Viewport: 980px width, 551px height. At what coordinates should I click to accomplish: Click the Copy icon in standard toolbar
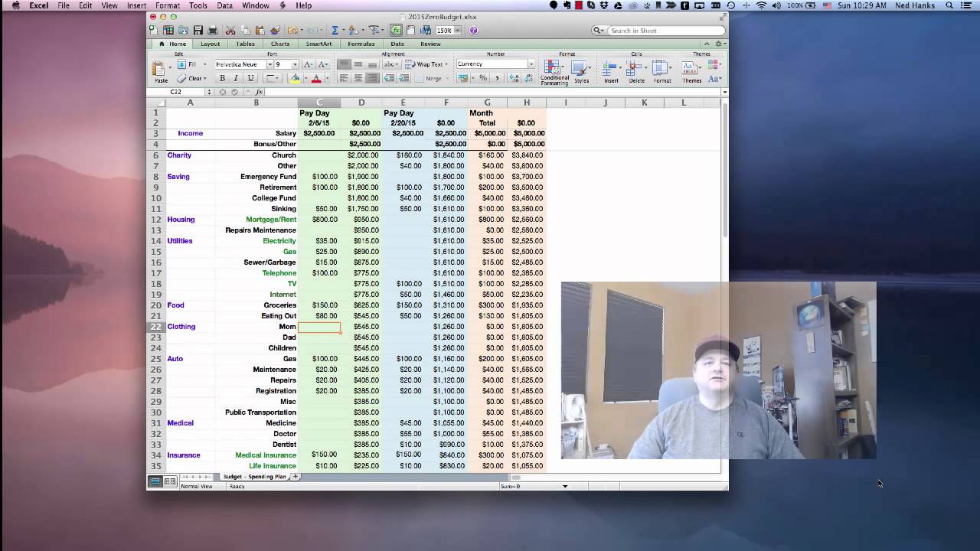(x=245, y=31)
